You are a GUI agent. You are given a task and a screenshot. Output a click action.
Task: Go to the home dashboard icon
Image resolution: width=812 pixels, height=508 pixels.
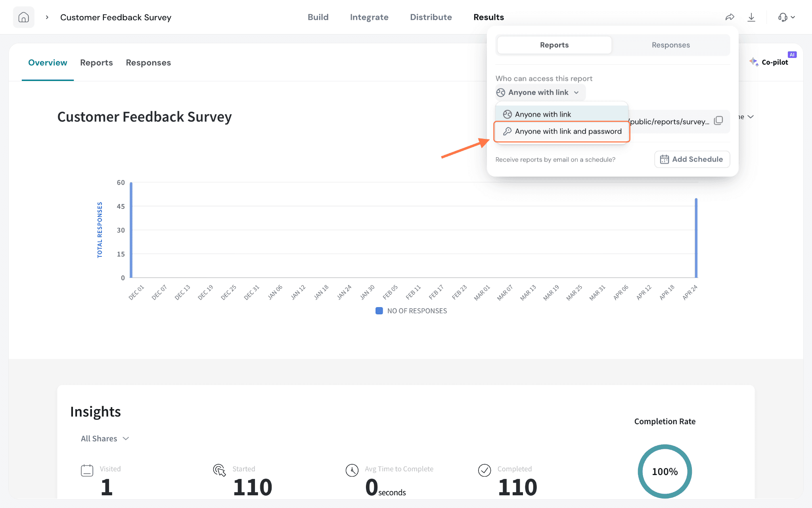pyautogui.click(x=24, y=17)
